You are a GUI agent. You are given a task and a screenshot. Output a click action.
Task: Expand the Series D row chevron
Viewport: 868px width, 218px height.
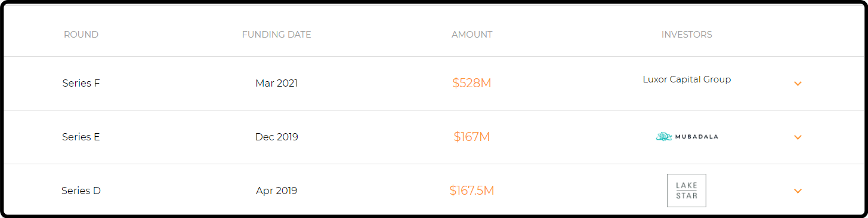click(x=798, y=191)
